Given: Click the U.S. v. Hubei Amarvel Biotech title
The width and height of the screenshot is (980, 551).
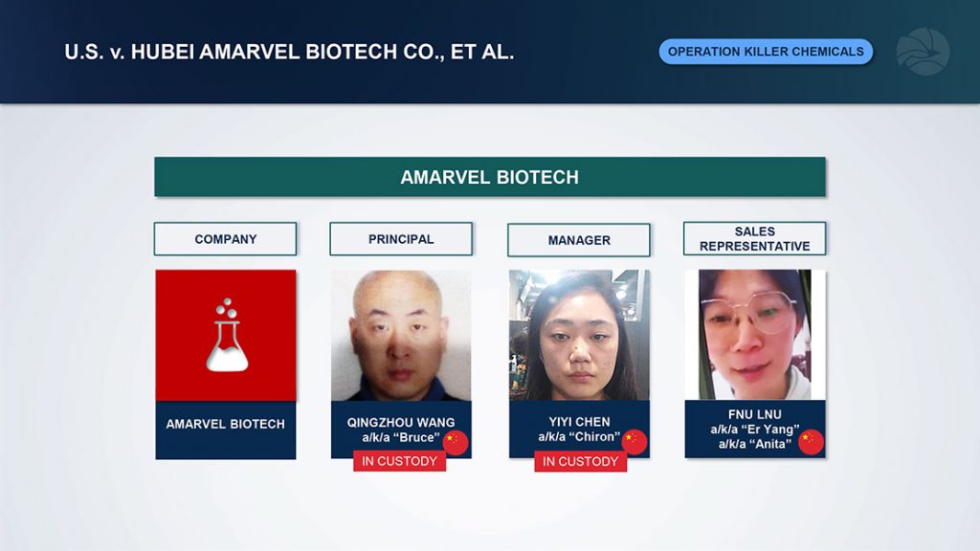Looking at the screenshot, I should click(x=289, y=52).
